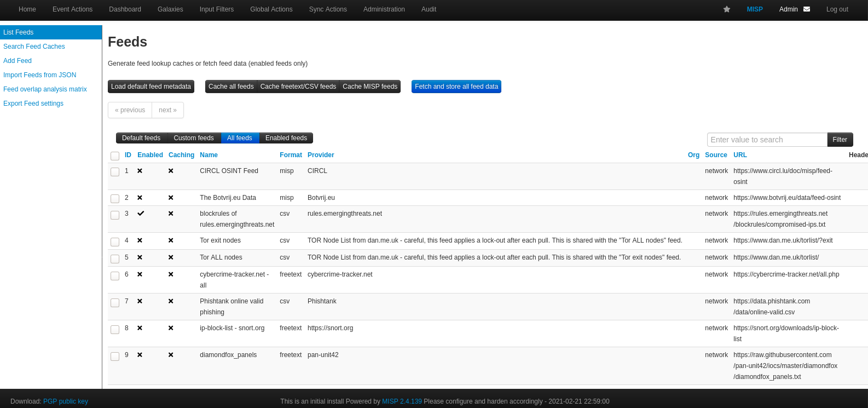This screenshot has height=408, width=868.
Task: Click enabled checkmark icon for feed 3
Action: tap(141, 214)
